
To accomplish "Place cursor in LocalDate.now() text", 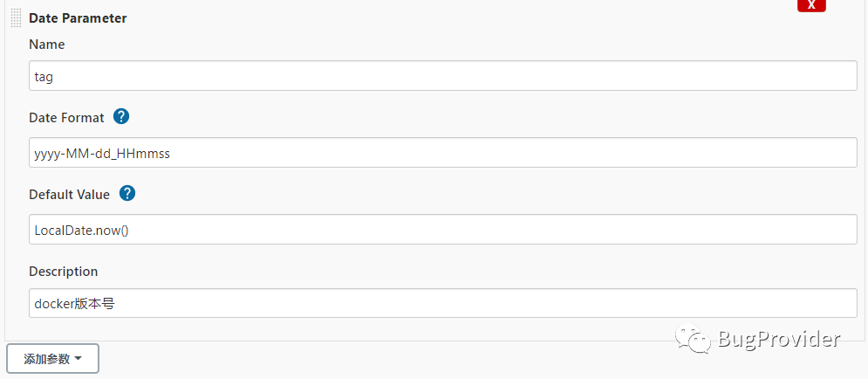I will point(81,230).
